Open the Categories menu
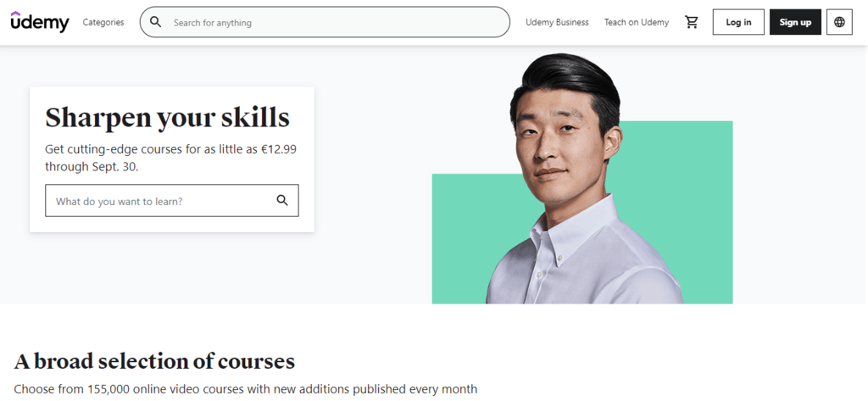 [x=103, y=22]
